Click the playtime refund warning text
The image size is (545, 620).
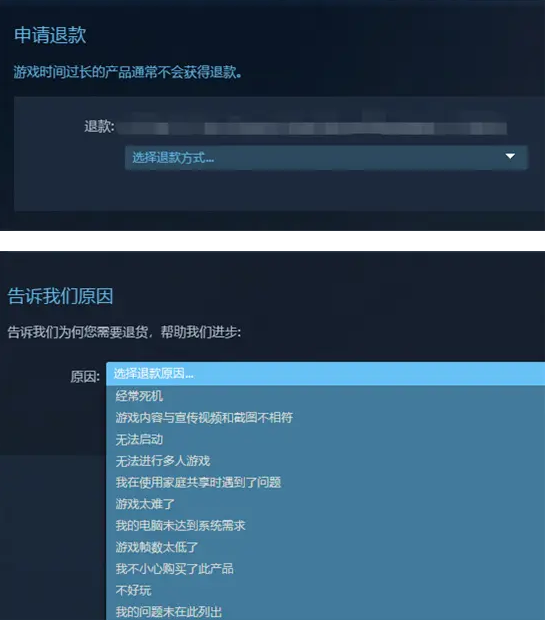[127, 72]
